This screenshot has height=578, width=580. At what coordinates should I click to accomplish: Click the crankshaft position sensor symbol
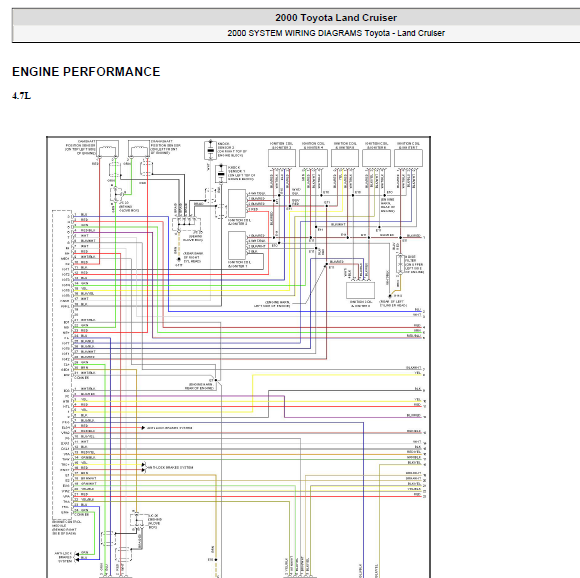139,149
